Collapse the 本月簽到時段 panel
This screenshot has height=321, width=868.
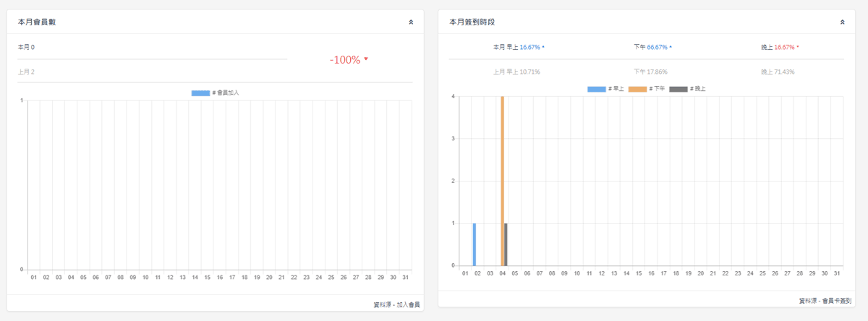[842, 22]
